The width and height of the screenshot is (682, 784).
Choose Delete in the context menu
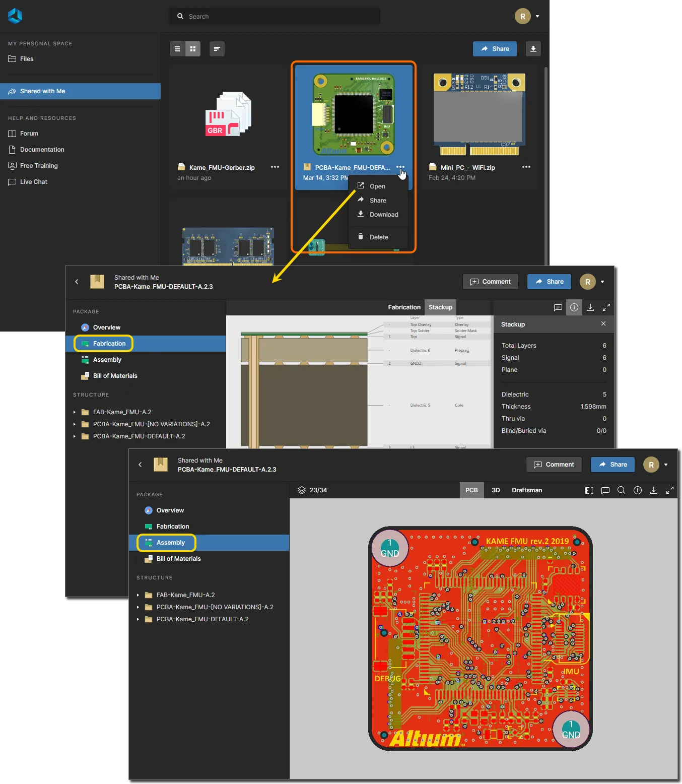pos(379,237)
